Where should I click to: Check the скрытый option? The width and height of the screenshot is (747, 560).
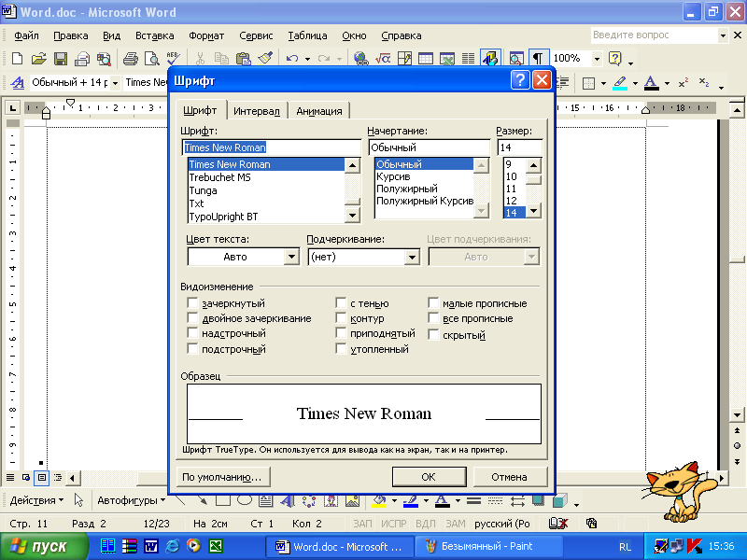tap(433, 335)
